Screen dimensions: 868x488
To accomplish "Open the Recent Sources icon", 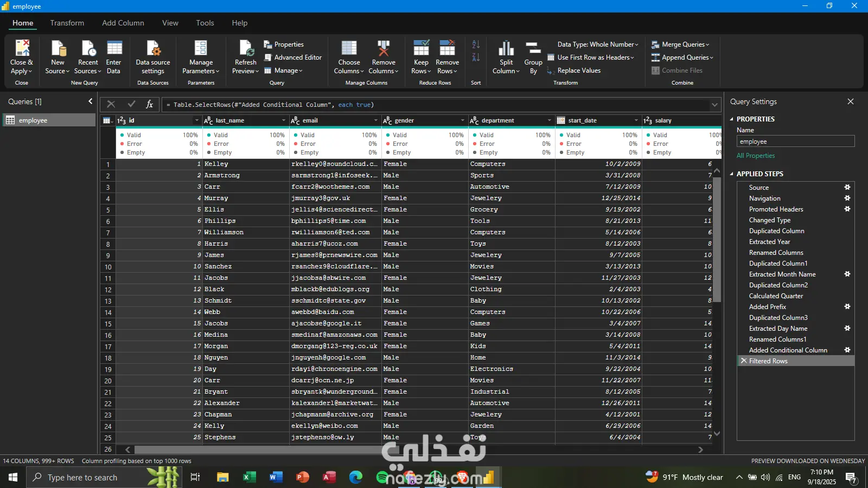I will (88, 48).
